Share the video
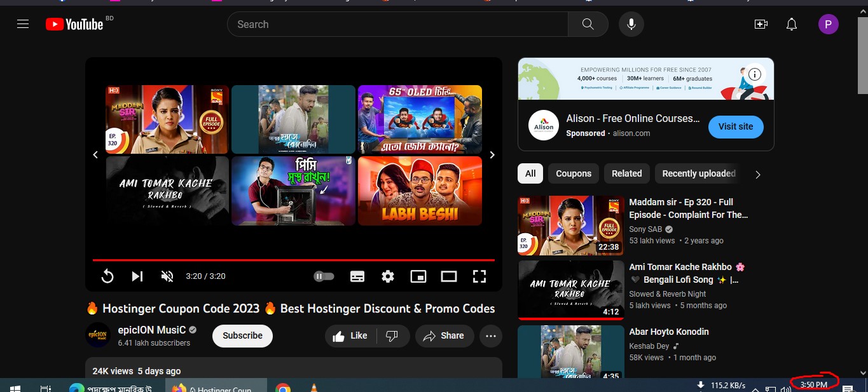Screen dimensions: 868x392 (444, 335)
